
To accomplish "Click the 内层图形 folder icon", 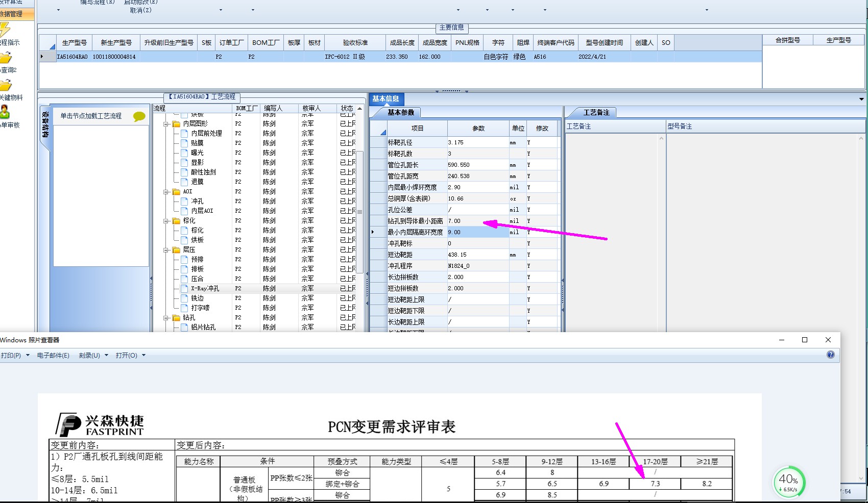I will pos(176,123).
